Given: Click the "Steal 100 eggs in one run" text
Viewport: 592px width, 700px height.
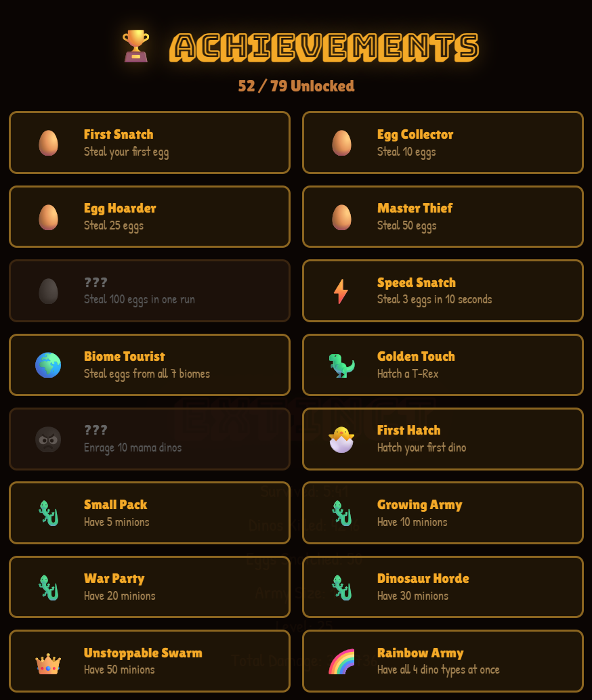Looking at the screenshot, I should [139, 299].
